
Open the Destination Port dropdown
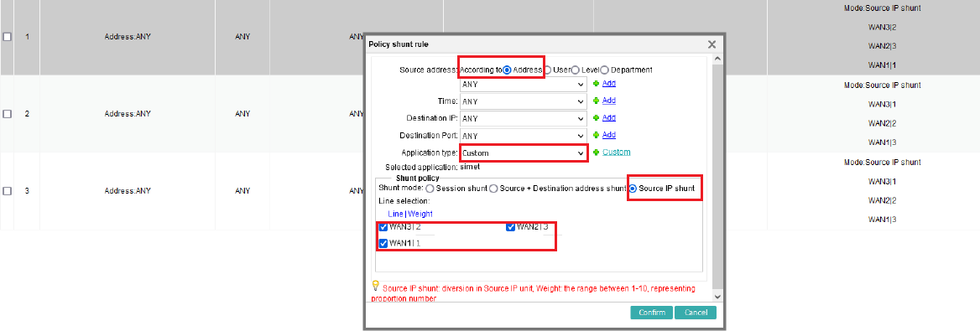pos(523,136)
